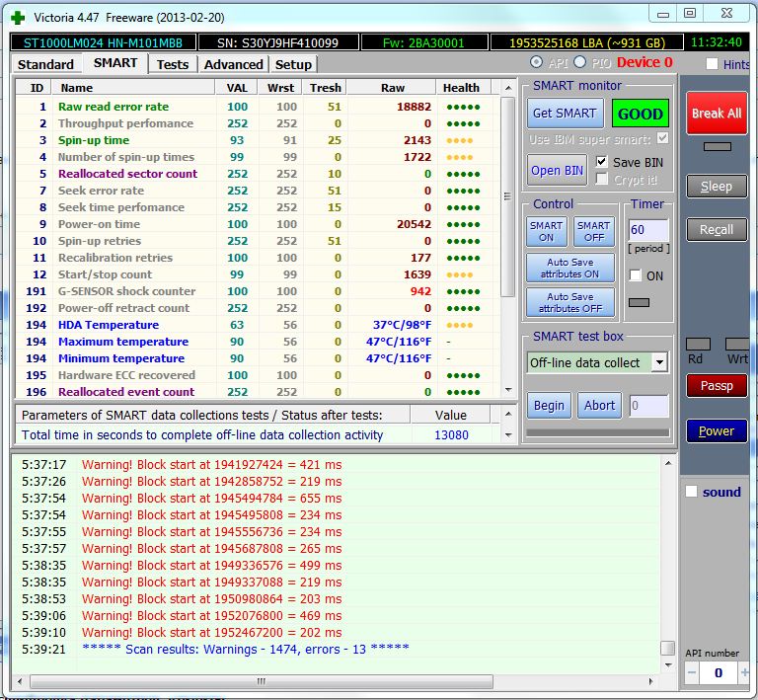Open the Advanced tab
The width and height of the screenshot is (758, 700).
point(233,64)
